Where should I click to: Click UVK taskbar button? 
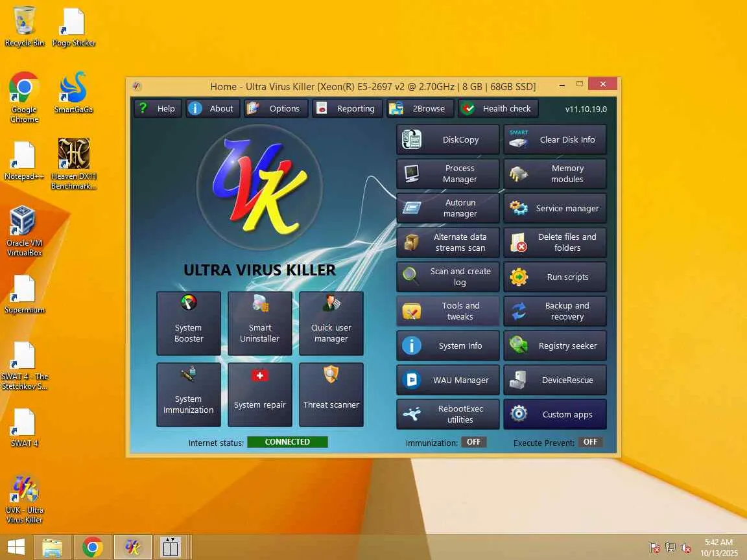point(133,547)
